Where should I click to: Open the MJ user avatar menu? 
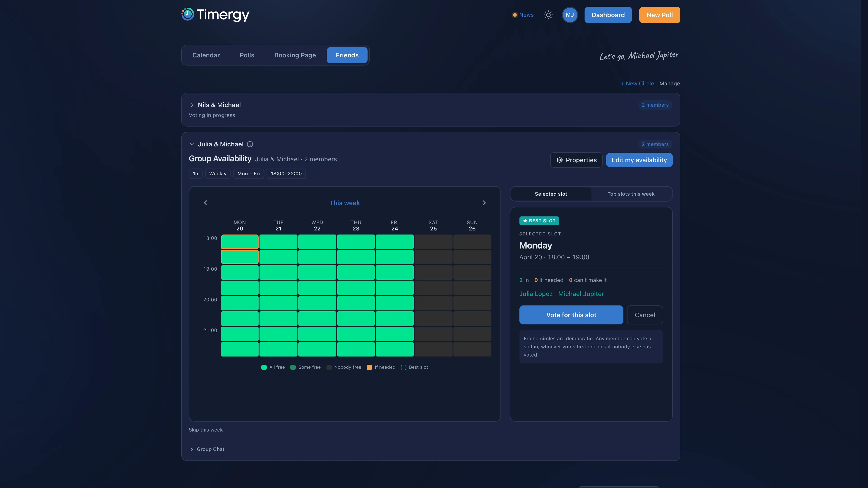point(570,15)
